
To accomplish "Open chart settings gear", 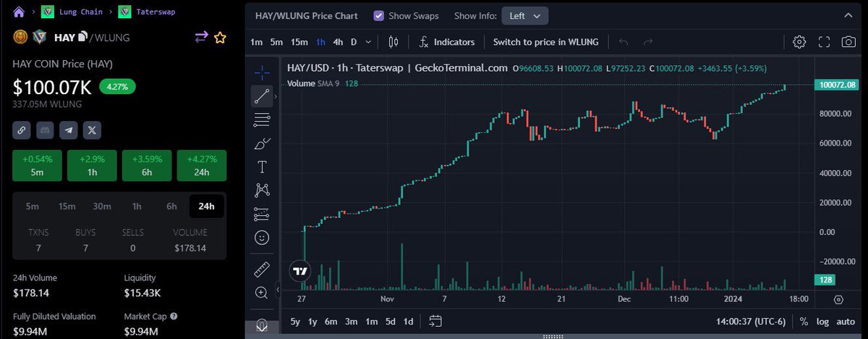I will (799, 42).
